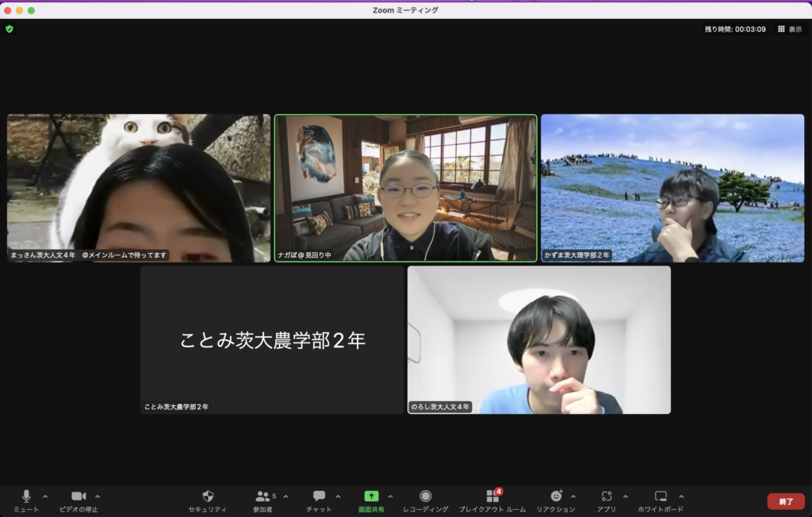
Task: Expand the arrow next to Participants
Action: (x=285, y=496)
